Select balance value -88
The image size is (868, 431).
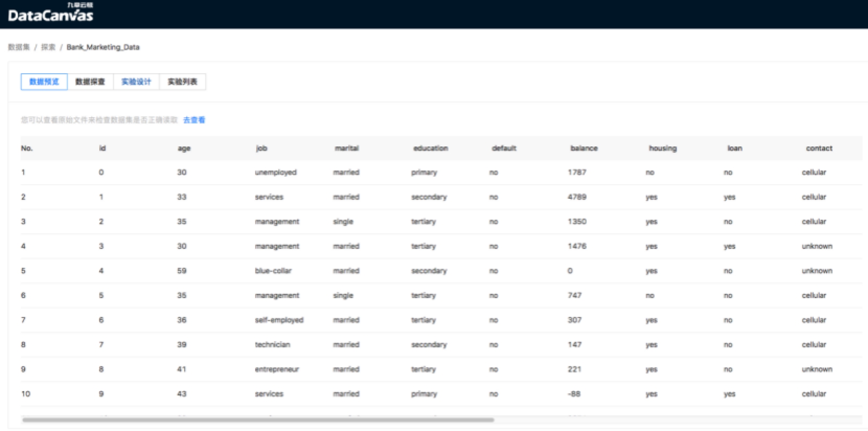574,394
